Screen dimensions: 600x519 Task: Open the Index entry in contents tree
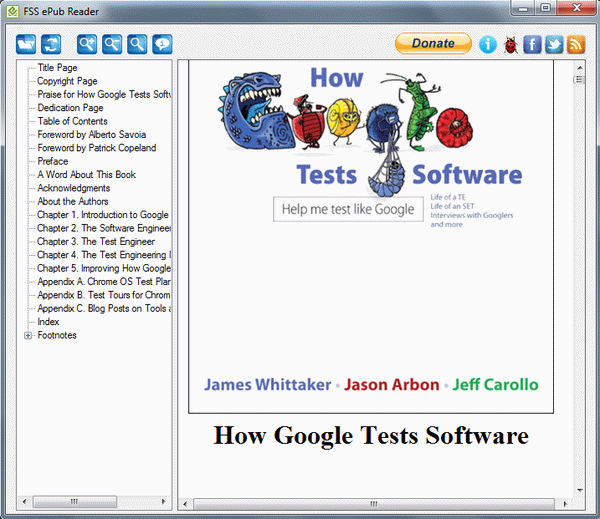[48, 322]
